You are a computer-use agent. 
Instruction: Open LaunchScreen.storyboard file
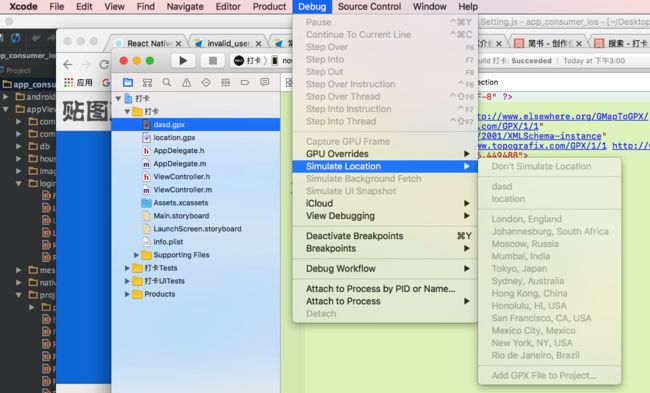(x=197, y=229)
